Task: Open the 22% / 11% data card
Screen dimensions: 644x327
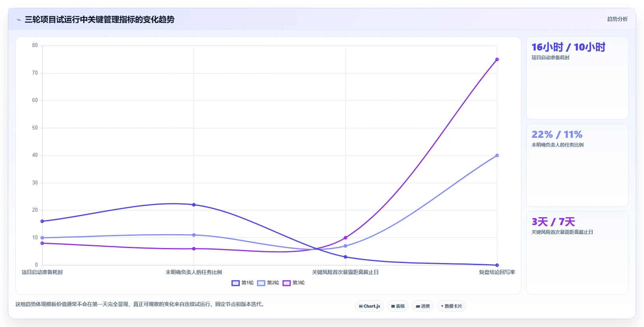Action: coord(577,165)
